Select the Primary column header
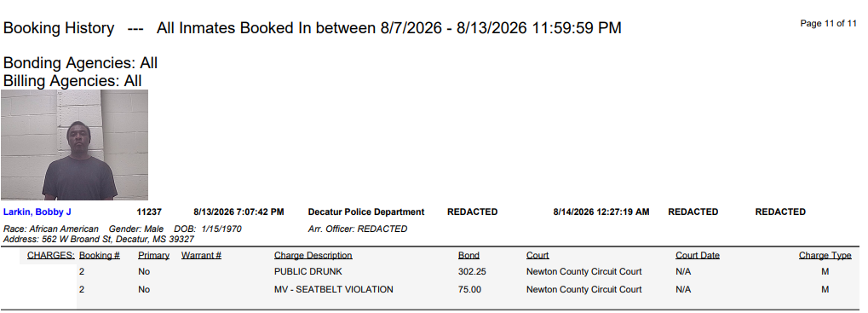 pos(153,255)
